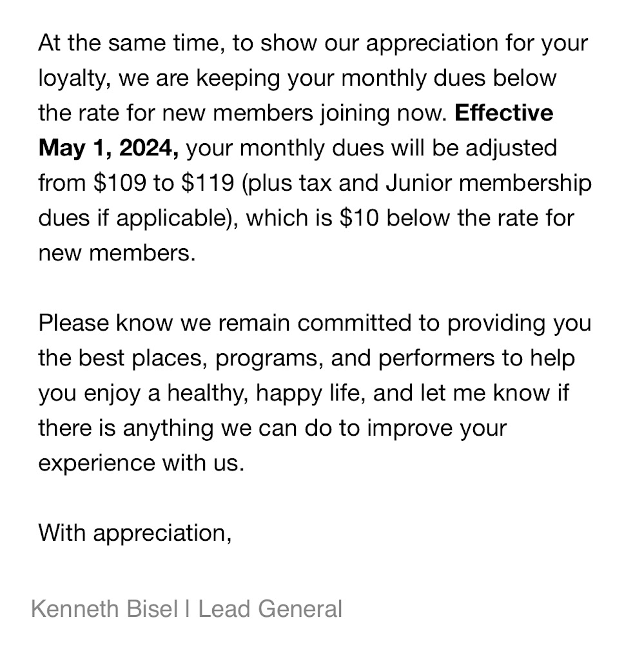Click the words experience with us
Image resolution: width=644 pixels, height=660 pixels.
pyautogui.click(x=141, y=462)
